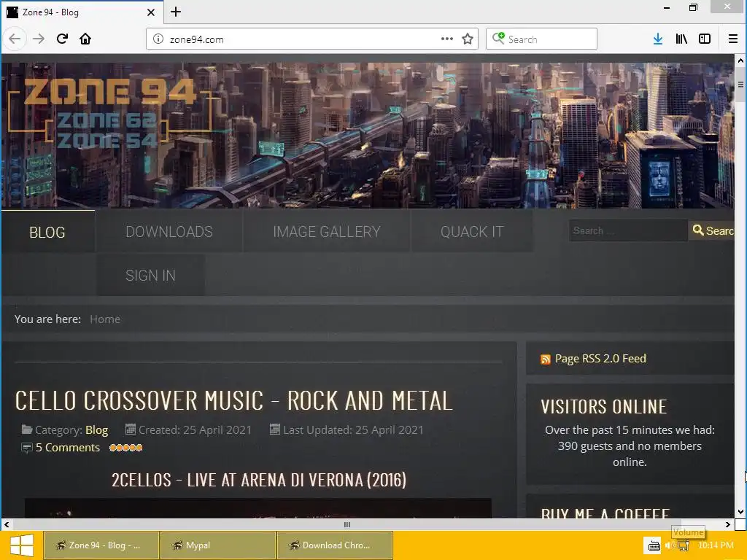Click the Created: 25 April 2021 text

(x=195, y=430)
